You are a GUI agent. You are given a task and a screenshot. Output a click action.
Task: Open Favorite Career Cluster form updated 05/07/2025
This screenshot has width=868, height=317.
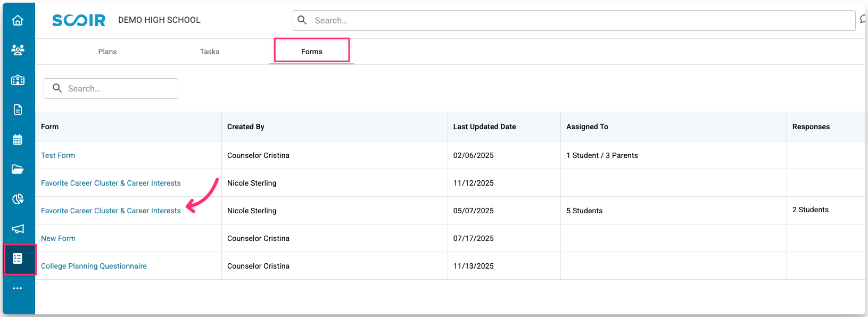coord(111,211)
